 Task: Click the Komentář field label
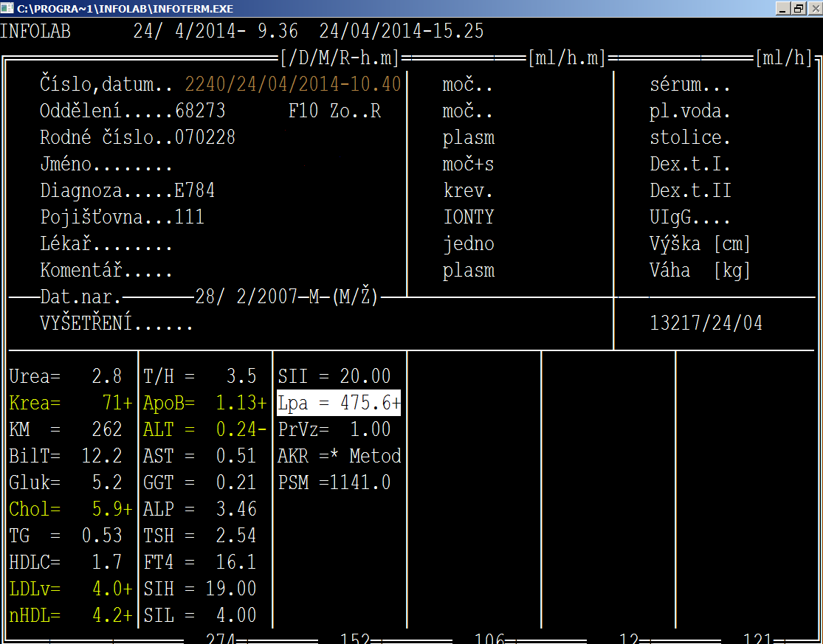point(106,270)
